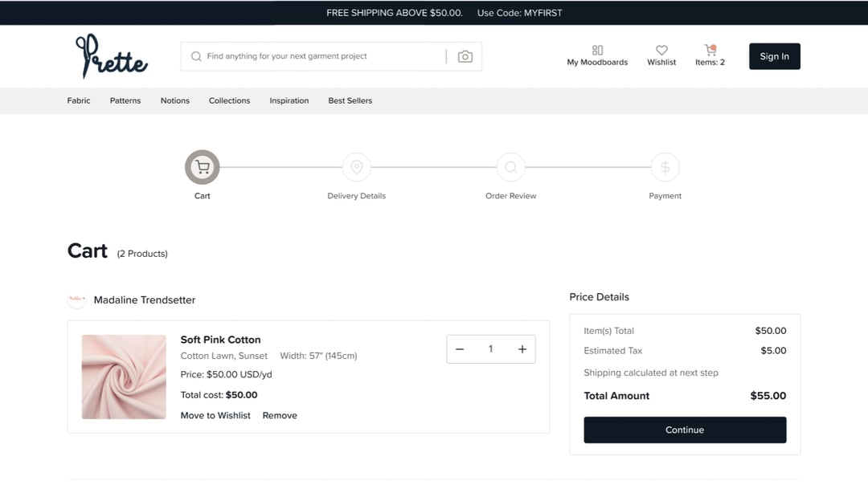Click the Payment dollar step icon
This screenshot has height=497, width=868.
click(x=665, y=168)
